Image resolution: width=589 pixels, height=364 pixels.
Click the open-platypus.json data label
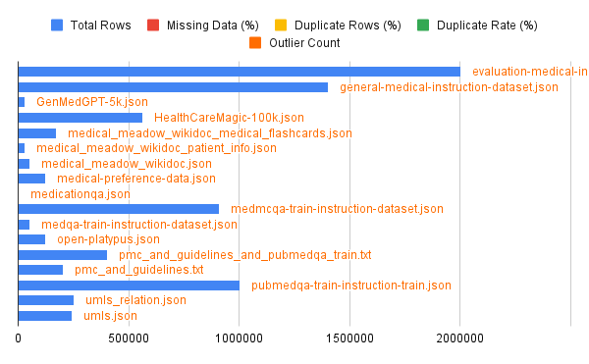click(x=108, y=239)
